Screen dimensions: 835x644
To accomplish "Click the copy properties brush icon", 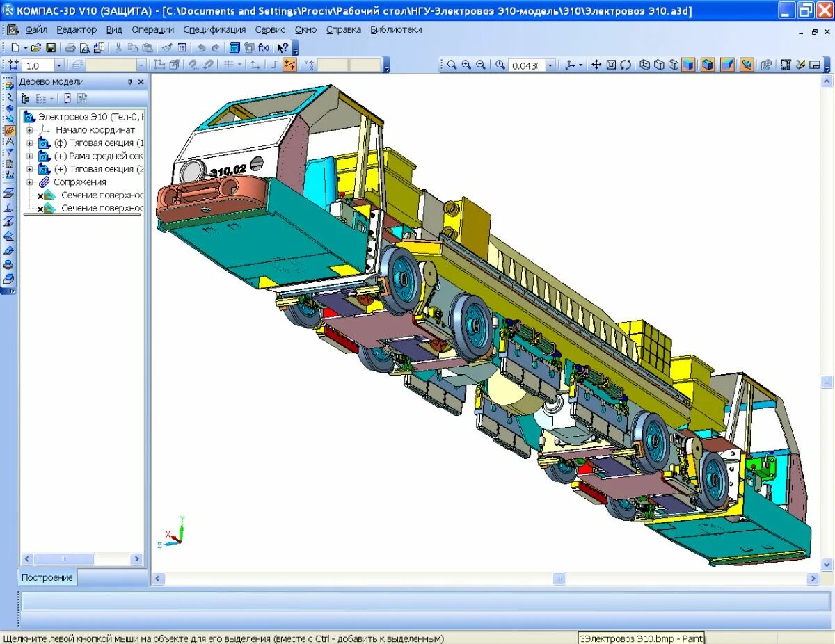I will pos(167,48).
